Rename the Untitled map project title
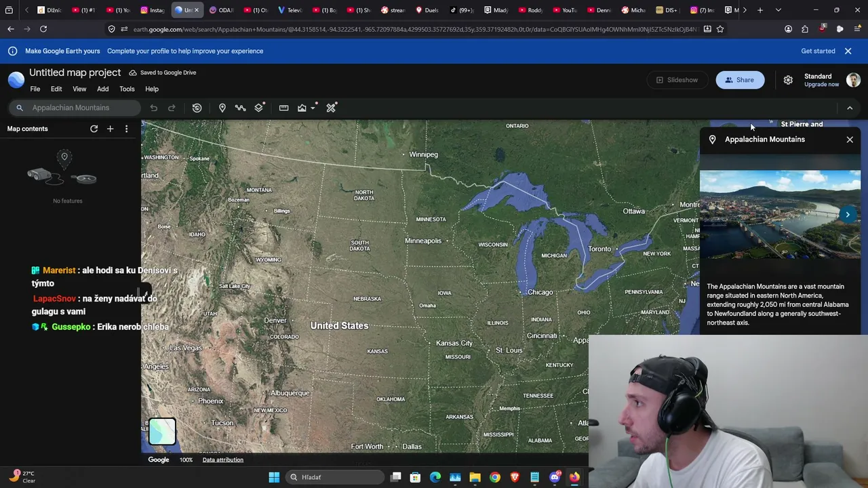Screen dimensions: 868x488 (x=75, y=73)
